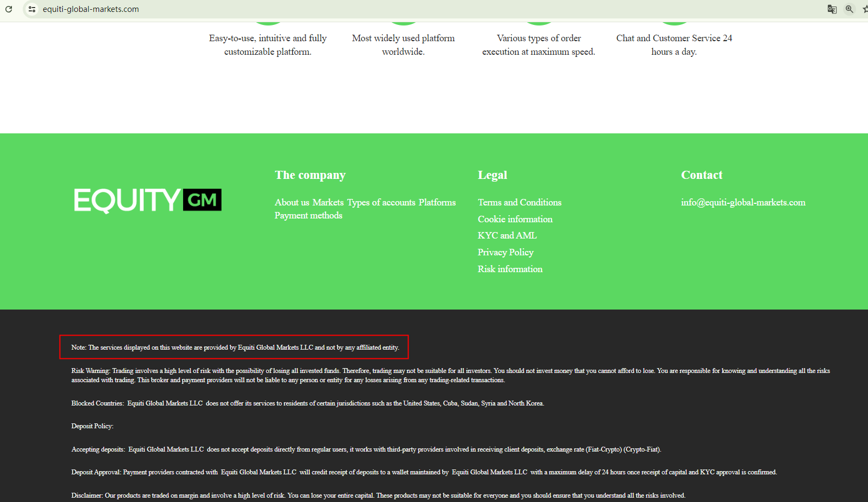
Task: Click the "Deposit Policy:" line
Action: 92,426
